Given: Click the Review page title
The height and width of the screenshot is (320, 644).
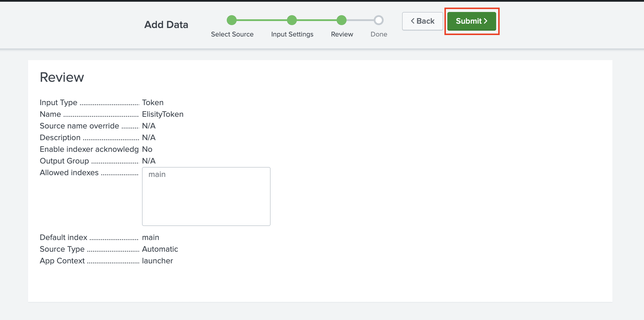Looking at the screenshot, I should [62, 77].
